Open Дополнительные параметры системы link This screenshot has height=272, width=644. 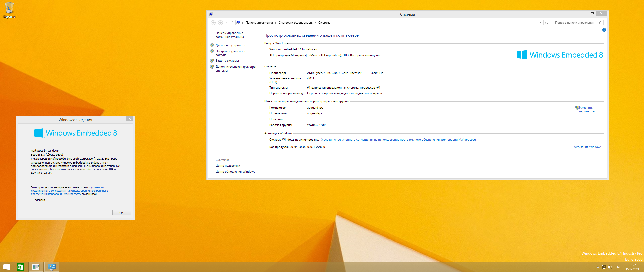(x=236, y=69)
